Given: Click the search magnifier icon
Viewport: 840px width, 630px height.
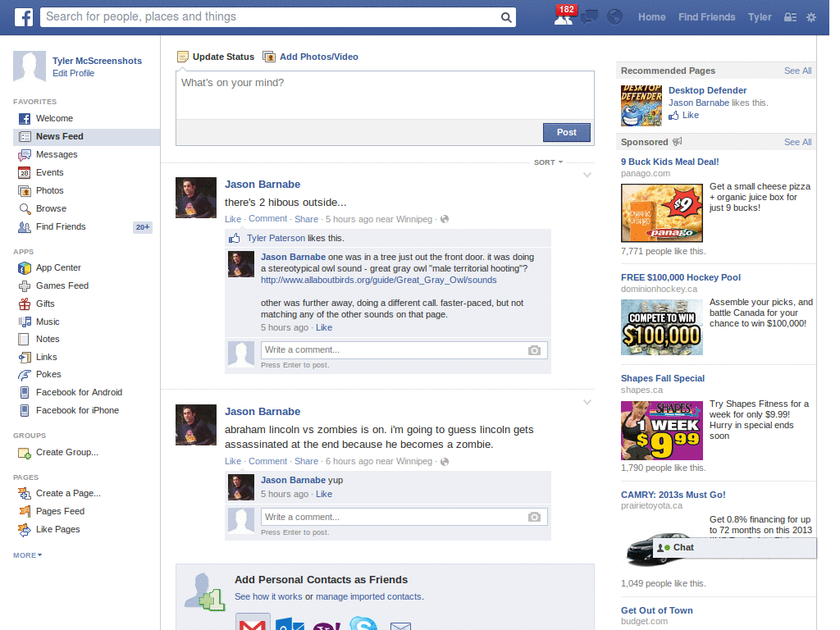Looking at the screenshot, I should tap(505, 17).
